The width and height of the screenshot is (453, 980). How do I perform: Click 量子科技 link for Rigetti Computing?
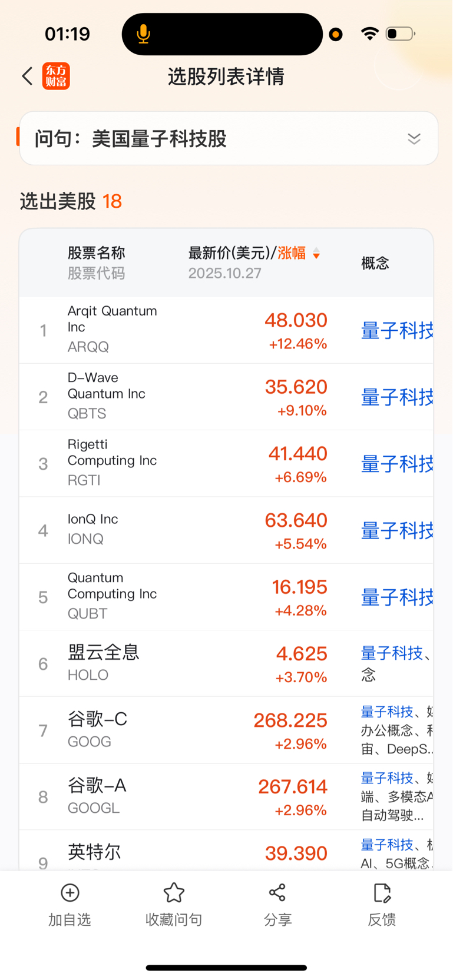pos(397,464)
